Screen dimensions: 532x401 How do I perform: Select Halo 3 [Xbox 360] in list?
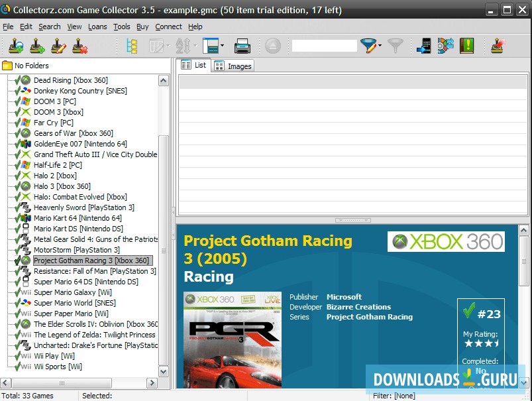point(62,186)
